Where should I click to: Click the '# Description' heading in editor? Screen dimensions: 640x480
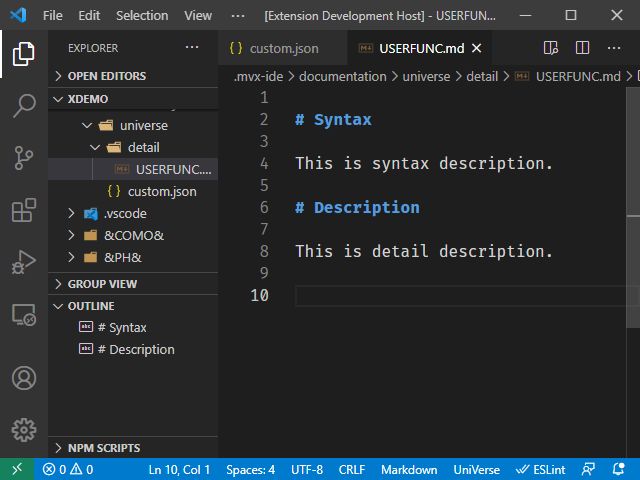pyautogui.click(x=357, y=207)
